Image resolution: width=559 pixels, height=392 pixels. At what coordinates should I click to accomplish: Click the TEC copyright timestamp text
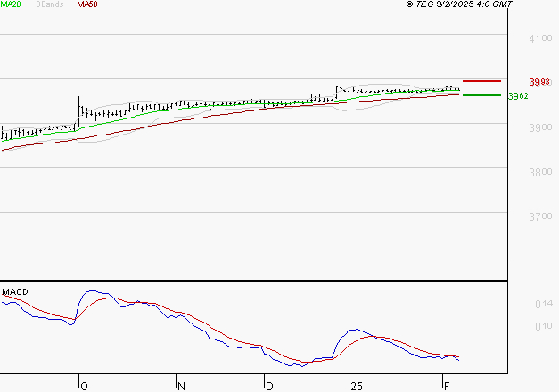pyautogui.click(x=458, y=4)
